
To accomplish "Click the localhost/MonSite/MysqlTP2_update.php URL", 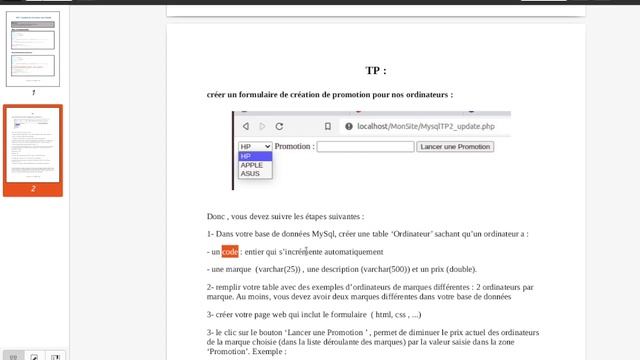I will tap(426, 127).
